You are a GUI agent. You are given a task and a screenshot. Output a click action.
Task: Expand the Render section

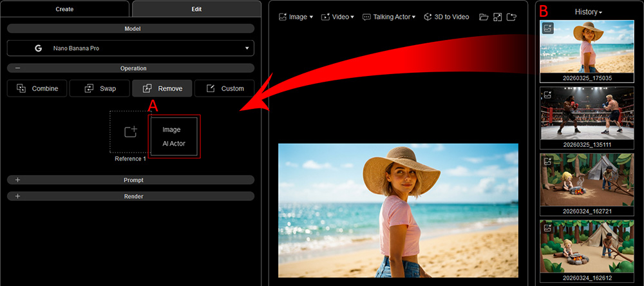tap(131, 196)
